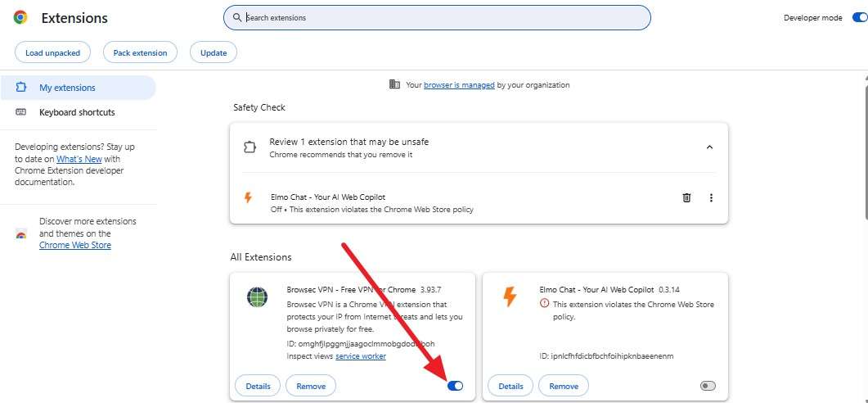This screenshot has width=868, height=403.
Task: Click the managed organization building icon
Action: (394, 85)
